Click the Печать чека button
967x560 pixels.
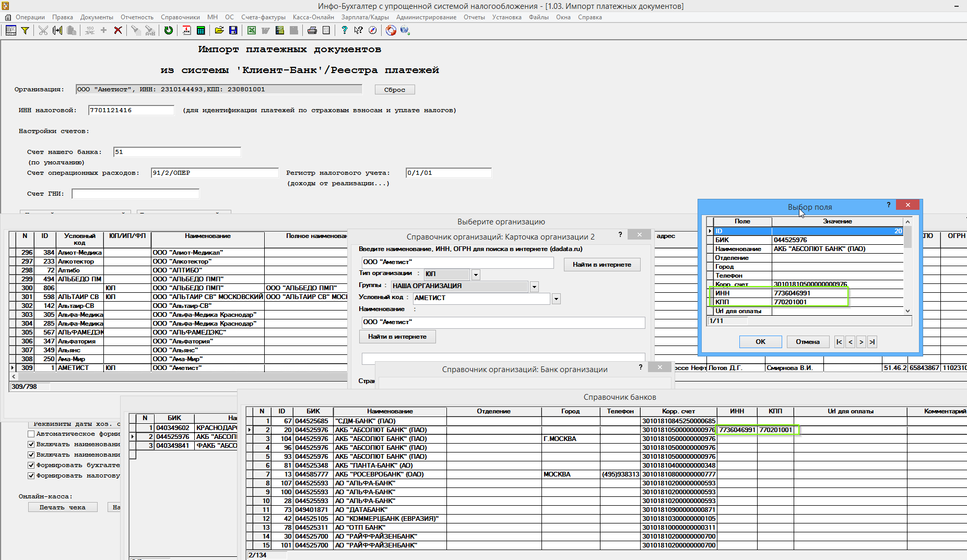coord(63,507)
